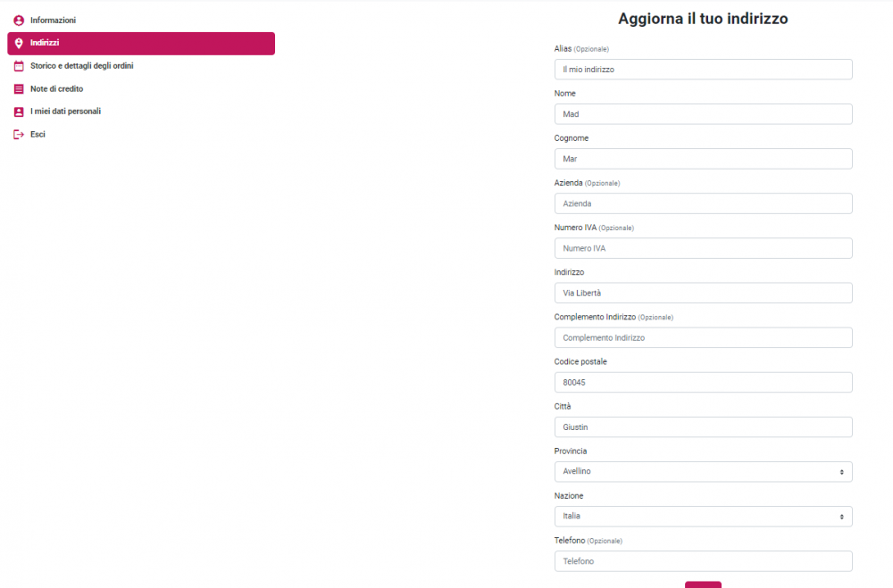Click the order history calendar icon

(x=19, y=66)
